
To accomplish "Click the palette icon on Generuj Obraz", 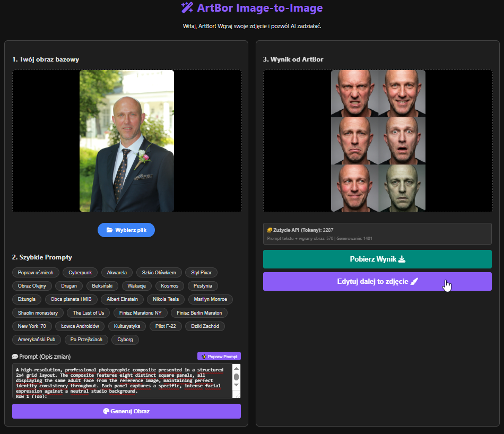I will coord(106,411).
